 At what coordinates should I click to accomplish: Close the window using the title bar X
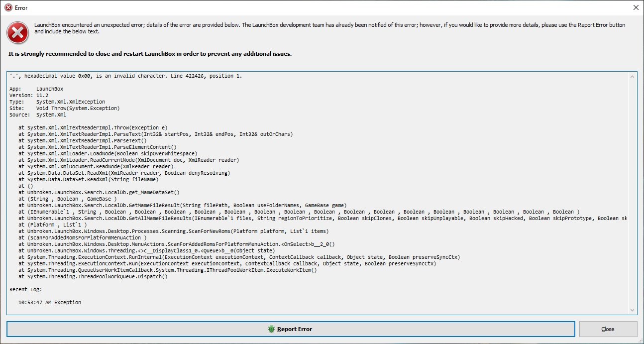(x=636, y=7)
